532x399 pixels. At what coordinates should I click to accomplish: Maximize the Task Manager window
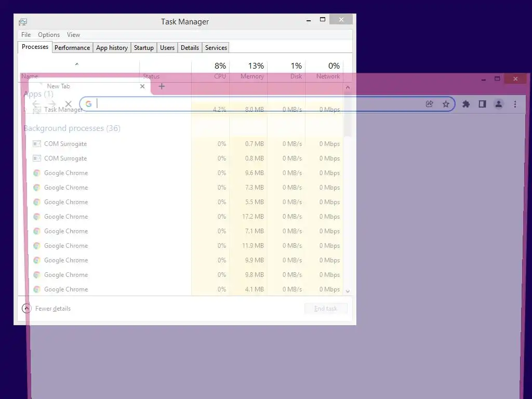pyautogui.click(x=323, y=20)
